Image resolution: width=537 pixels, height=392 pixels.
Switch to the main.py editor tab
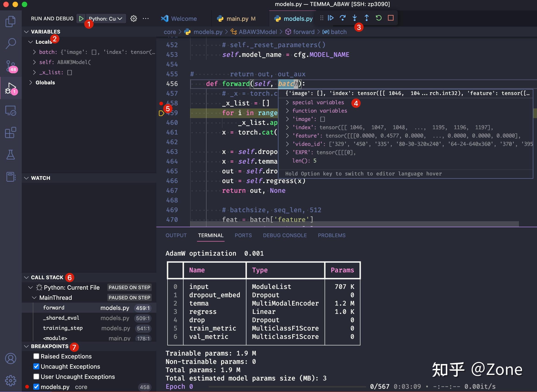pyautogui.click(x=238, y=18)
